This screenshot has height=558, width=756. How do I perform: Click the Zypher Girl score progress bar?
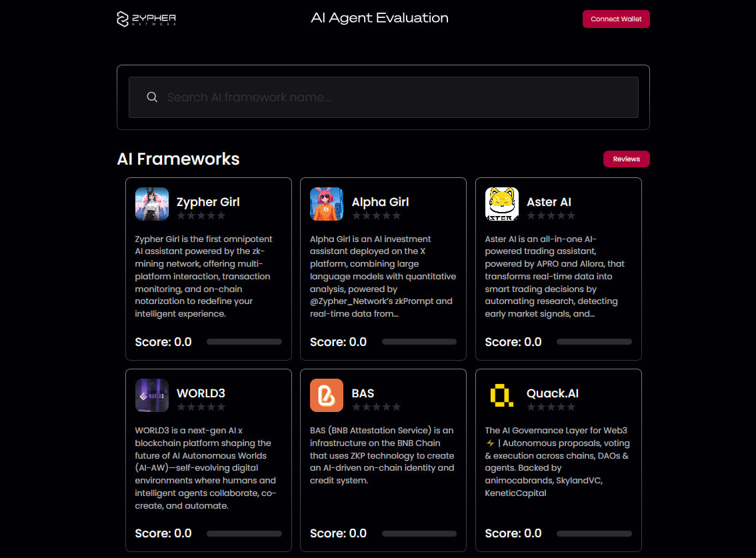click(244, 342)
